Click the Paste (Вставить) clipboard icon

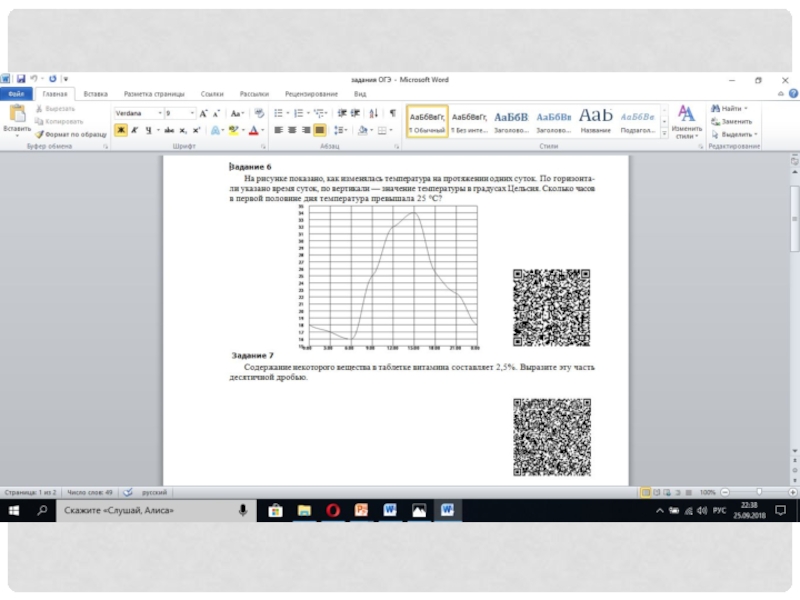[x=17, y=115]
